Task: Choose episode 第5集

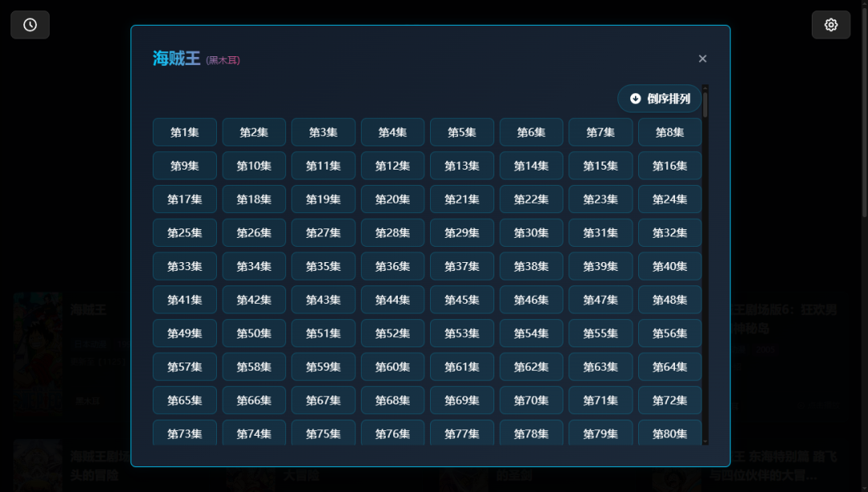Action: 462,133
